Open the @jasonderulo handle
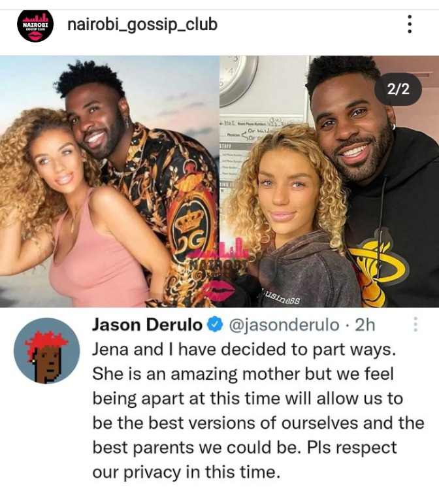The image size is (439, 504). pyautogui.click(x=284, y=325)
